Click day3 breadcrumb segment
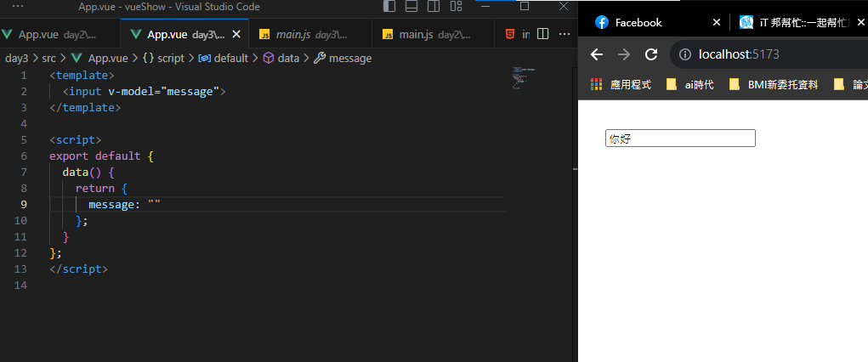This screenshot has height=362, width=868. (x=17, y=58)
